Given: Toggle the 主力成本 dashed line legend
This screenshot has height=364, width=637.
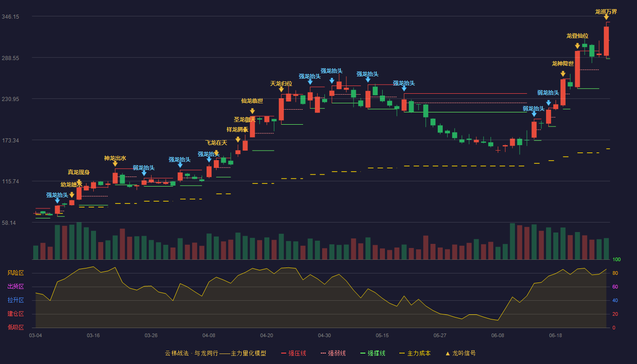Looking at the screenshot, I should click(x=415, y=353).
